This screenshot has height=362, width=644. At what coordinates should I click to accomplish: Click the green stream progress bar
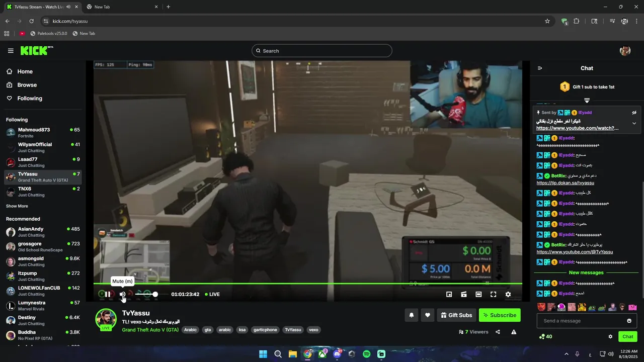[x=308, y=284]
